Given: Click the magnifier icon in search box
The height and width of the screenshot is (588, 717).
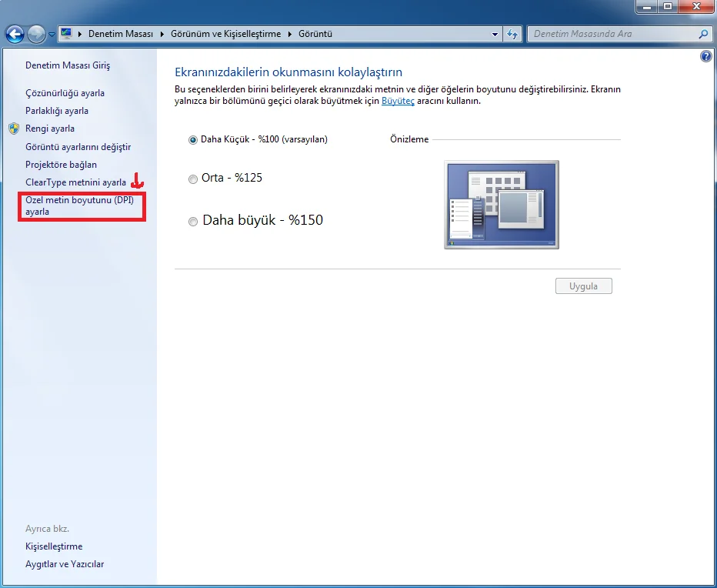Looking at the screenshot, I should (x=702, y=34).
